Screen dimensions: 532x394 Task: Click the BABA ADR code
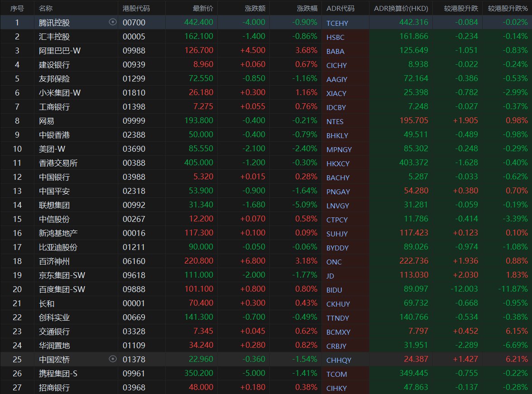click(x=335, y=52)
